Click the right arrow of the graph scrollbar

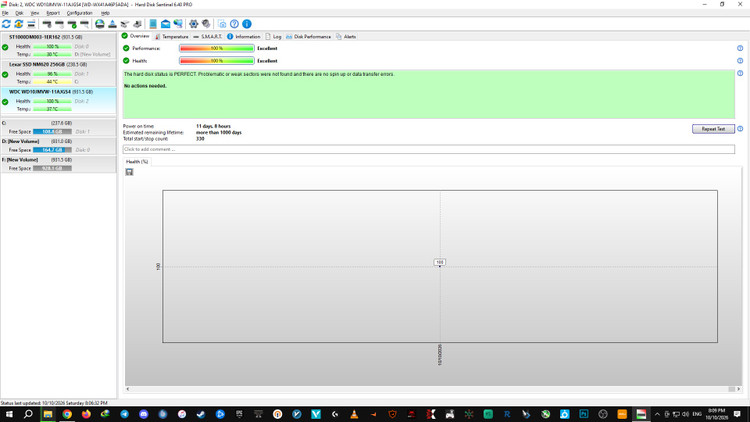[x=738, y=389]
